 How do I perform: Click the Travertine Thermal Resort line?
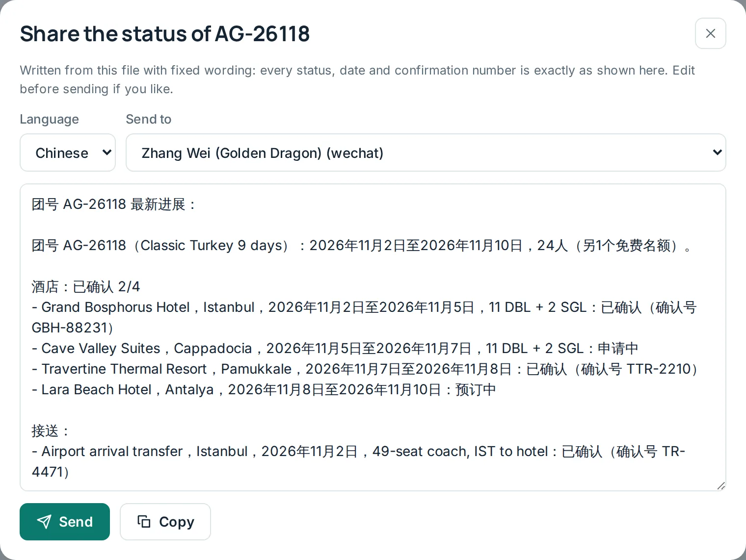coord(365,369)
